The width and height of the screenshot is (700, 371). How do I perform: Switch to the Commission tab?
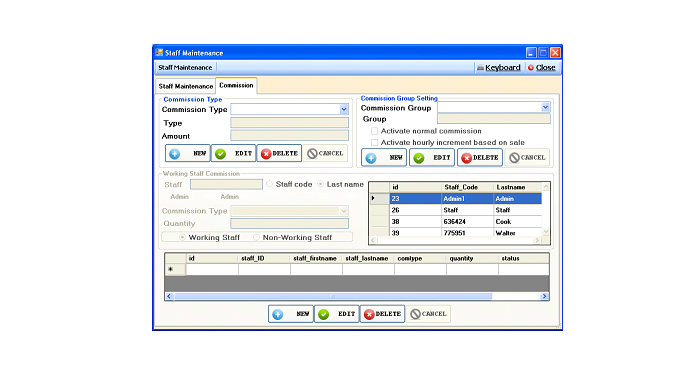[236, 85]
